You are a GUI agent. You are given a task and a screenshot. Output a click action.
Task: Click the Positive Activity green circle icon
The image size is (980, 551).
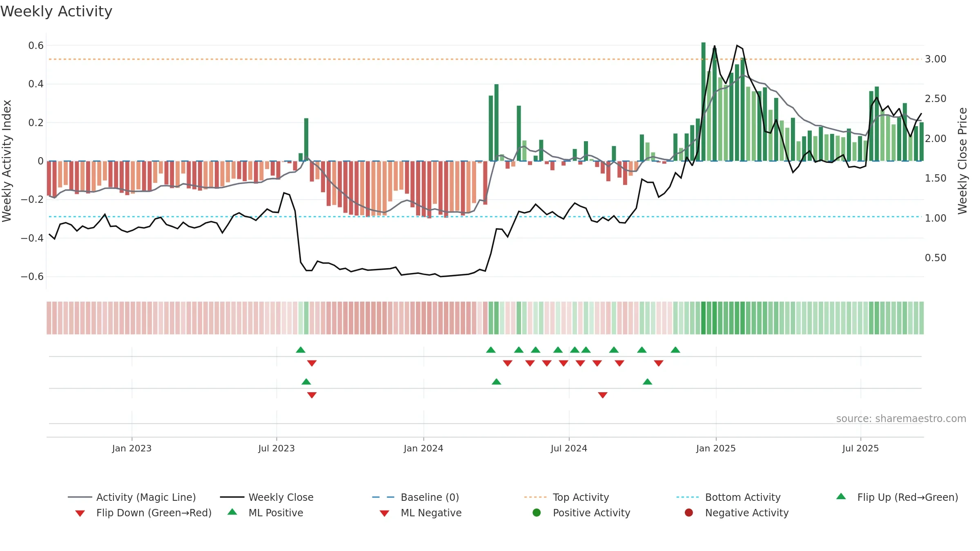click(537, 512)
